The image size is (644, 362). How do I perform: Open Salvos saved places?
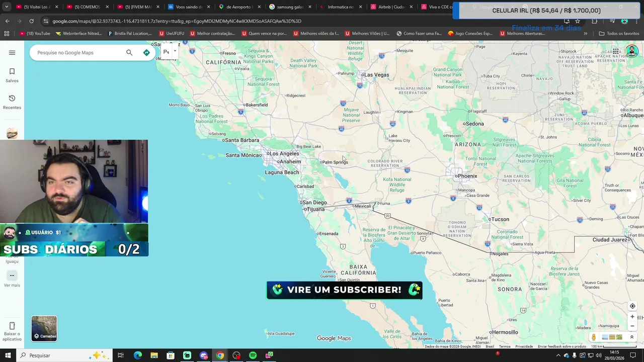(12, 75)
